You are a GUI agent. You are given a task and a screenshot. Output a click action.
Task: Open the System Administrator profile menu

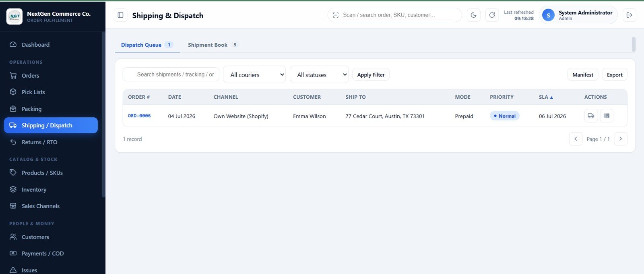click(578, 15)
